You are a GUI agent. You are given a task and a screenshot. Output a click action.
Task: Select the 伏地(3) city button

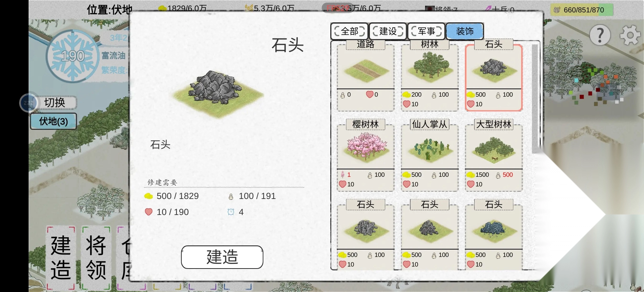pyautogui.click(x=53, y=121)
